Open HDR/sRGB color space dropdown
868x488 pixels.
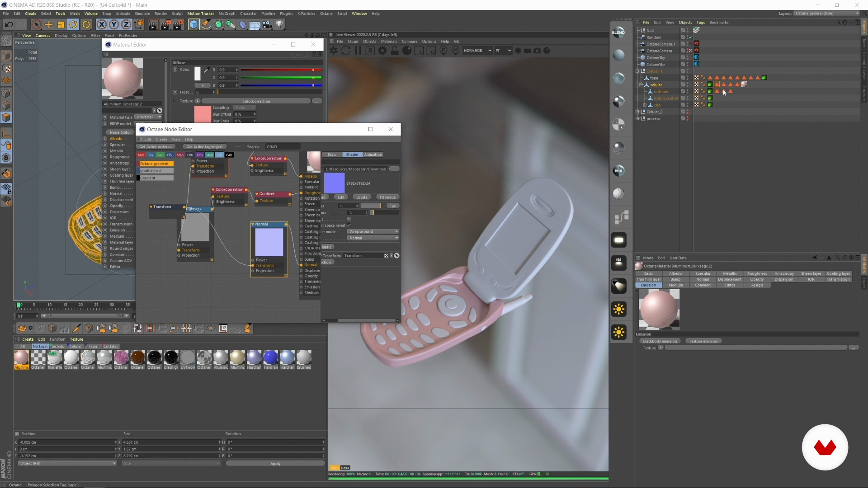477,51
